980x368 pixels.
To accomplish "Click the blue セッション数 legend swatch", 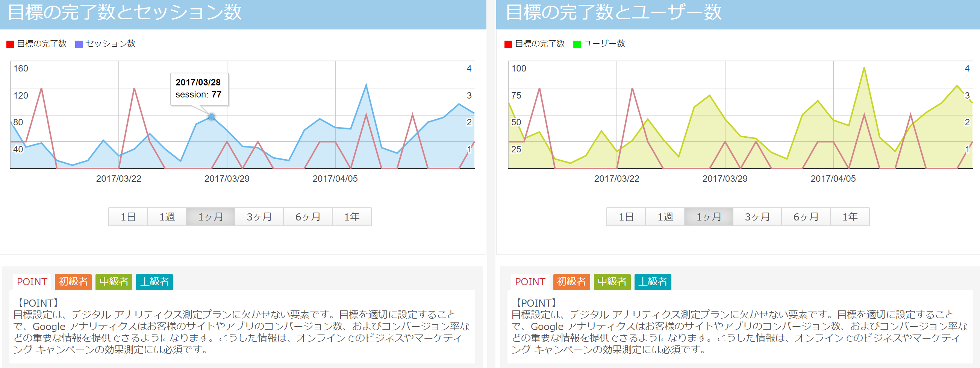I will pos(79,44).
